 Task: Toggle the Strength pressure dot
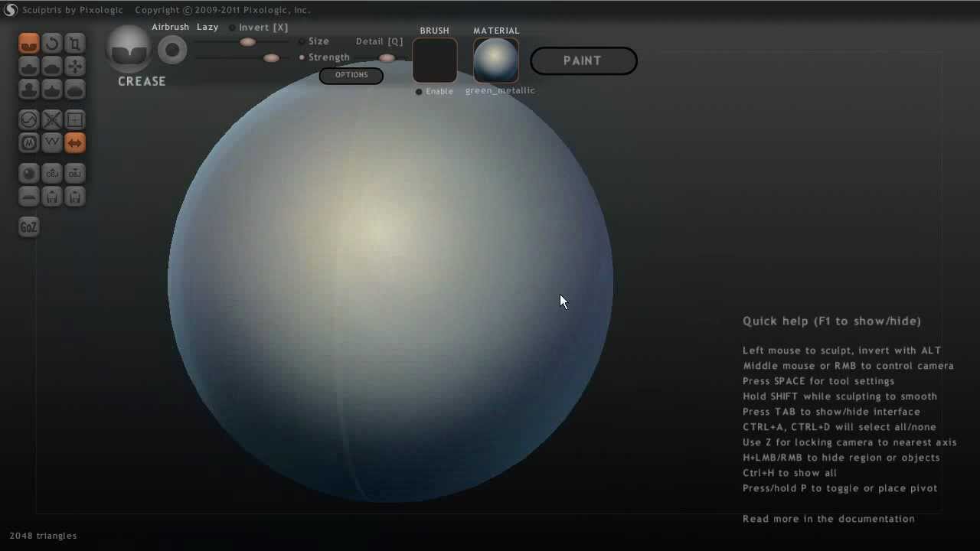(x=302, y=57)
